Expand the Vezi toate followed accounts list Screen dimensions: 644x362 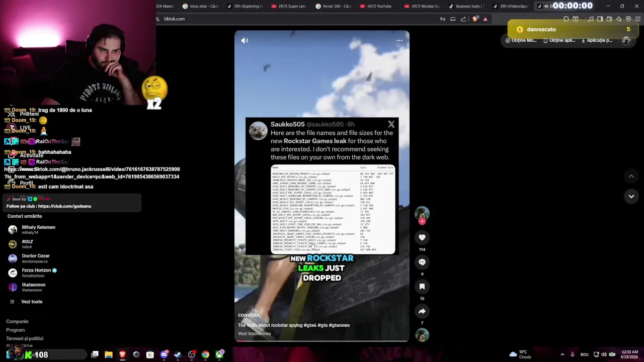(32, 302)
